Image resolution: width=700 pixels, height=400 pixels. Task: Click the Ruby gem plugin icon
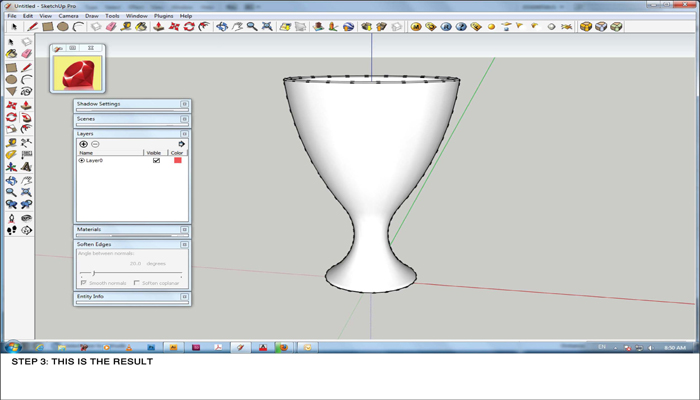pos(77,73)
